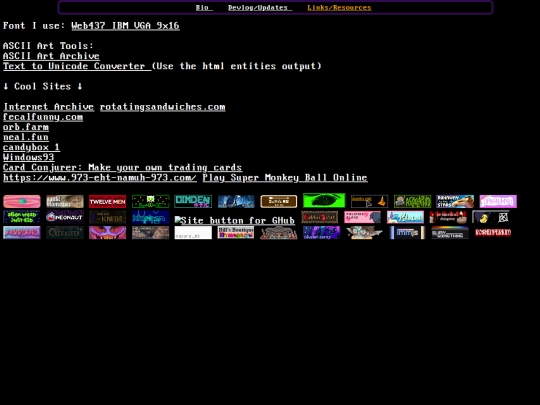Screen dimensions: 540x405
Task: Click the red gothic script site button
Action: (320, 217)
